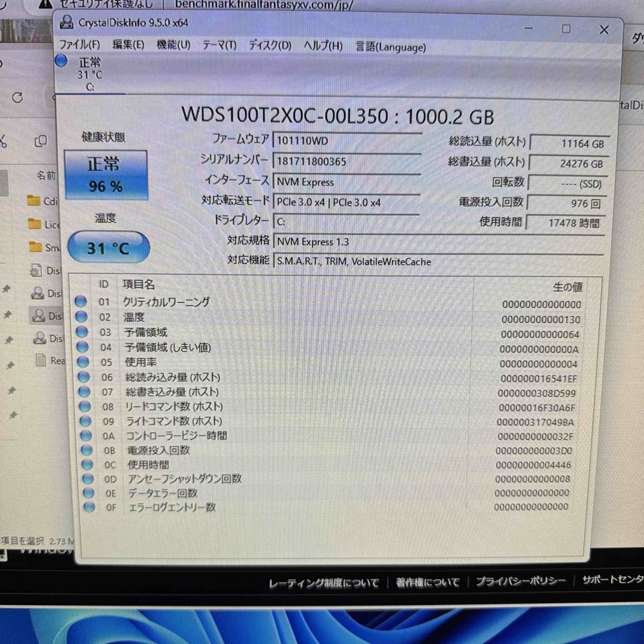Screen dimensions: 644x644
Task: Click the レーティング制度について footer link
Action: pyautogui.click(x=324, y=583)
